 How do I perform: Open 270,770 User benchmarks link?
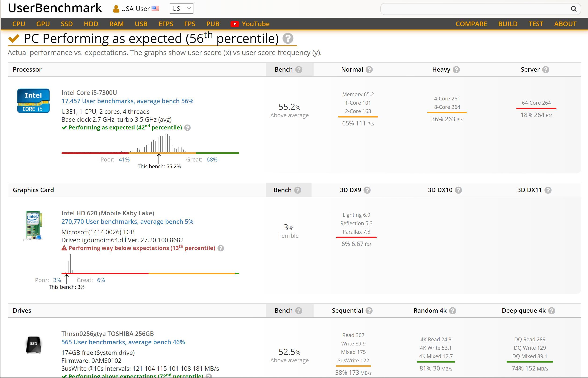click(127, 222)
